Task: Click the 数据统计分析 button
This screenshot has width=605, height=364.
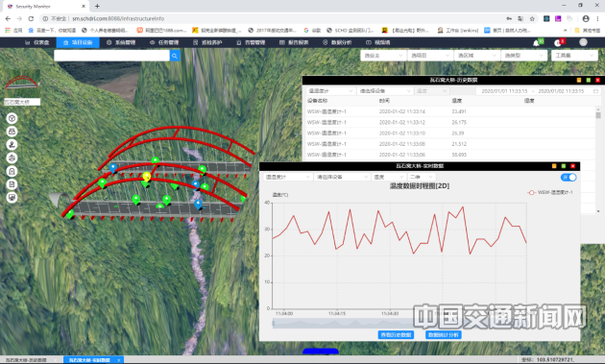Action: coord(444,334)
